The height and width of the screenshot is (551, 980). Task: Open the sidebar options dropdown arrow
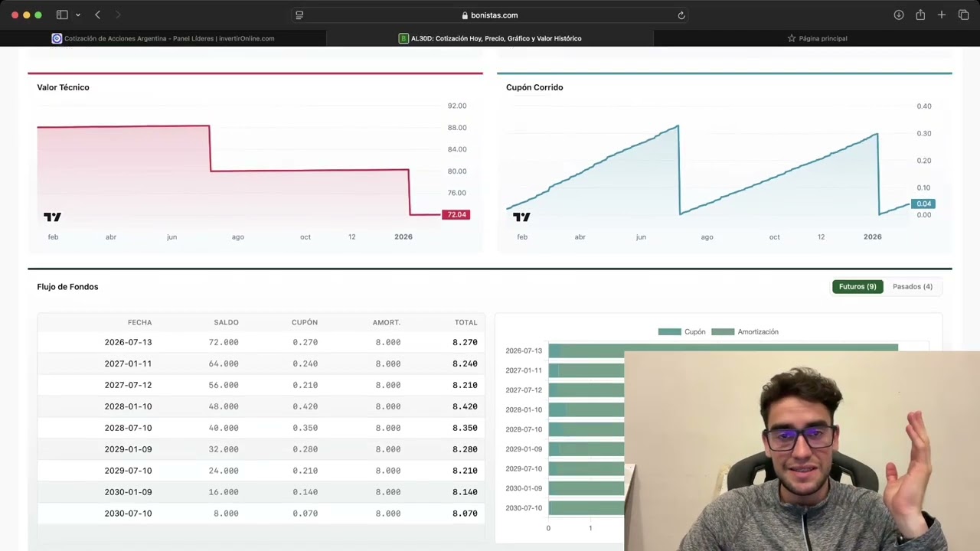point(78,15)
